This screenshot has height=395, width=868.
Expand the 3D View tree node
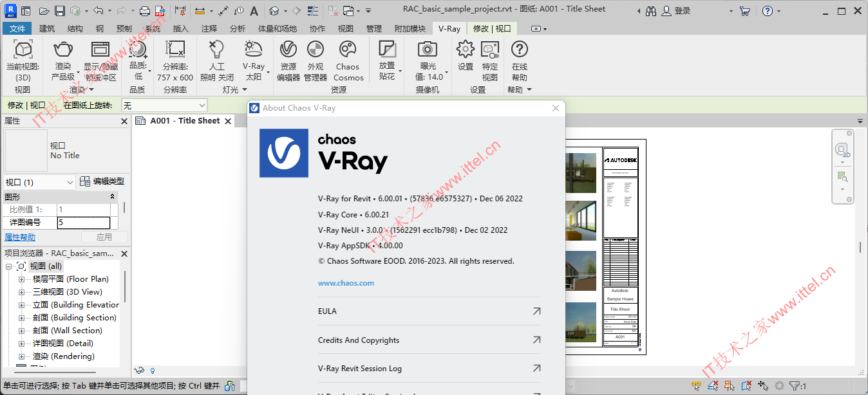click(21, 292)
